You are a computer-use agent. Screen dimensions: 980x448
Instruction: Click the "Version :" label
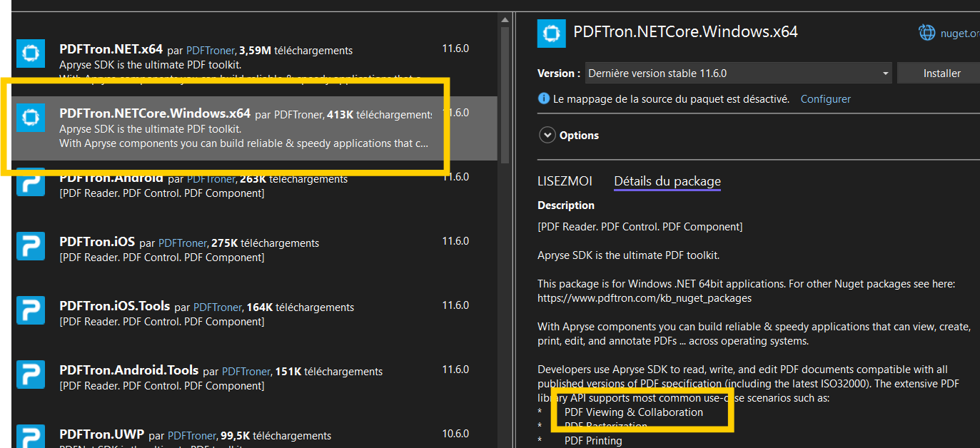click(x=559, y=73)
